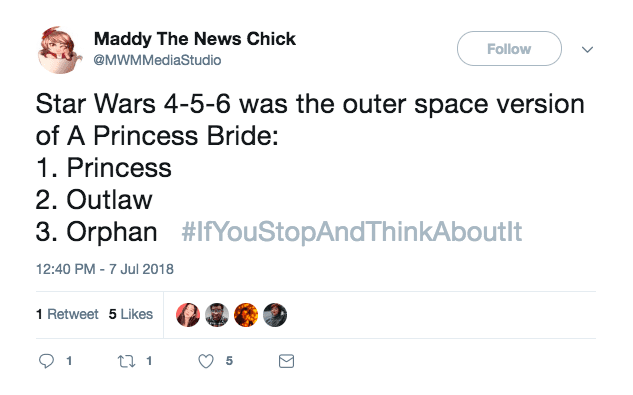Screen dimensions: 633x395
Task: Click the reply speech bubble icon
Action: [46, 361]
